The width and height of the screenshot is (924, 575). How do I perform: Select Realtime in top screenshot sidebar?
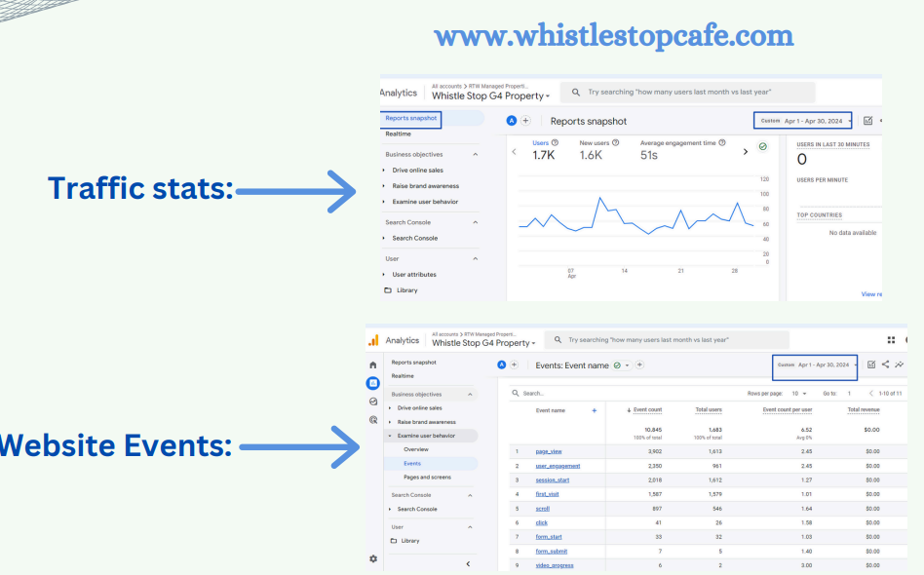pyautogui.click(x=399, y=134)
